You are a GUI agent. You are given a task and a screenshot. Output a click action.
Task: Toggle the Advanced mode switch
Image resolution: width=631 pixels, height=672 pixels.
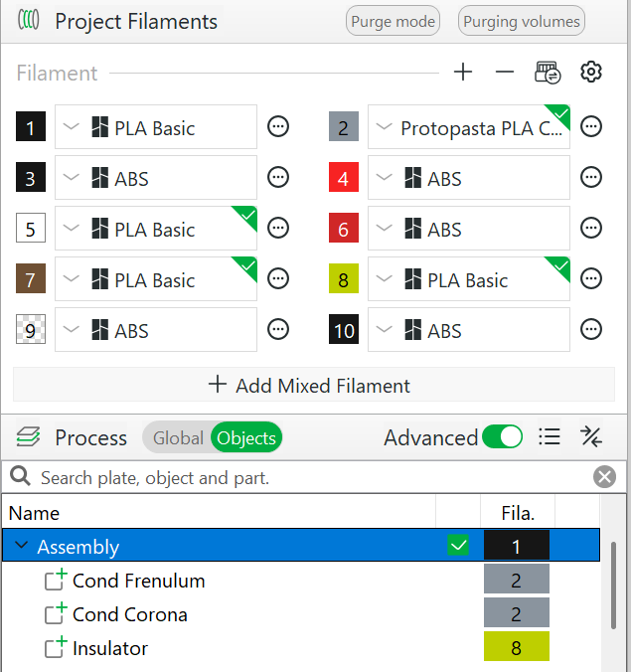502,437
